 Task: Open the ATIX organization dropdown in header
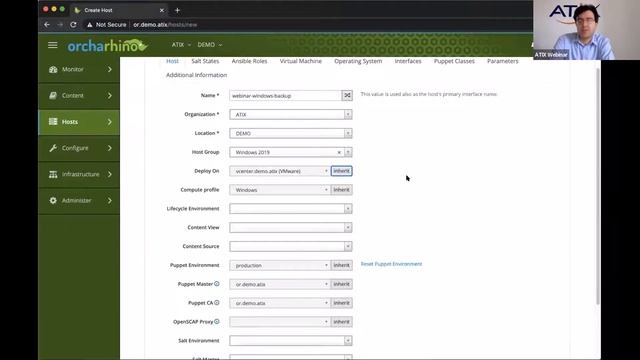pyautogui.click(x=181, y=44)
